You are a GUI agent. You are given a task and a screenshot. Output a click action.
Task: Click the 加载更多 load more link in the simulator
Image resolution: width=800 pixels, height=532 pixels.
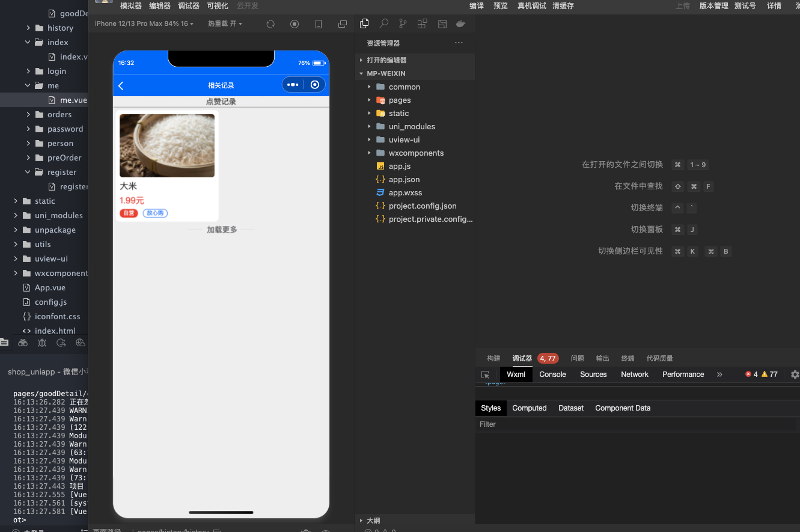click(221, 229)
